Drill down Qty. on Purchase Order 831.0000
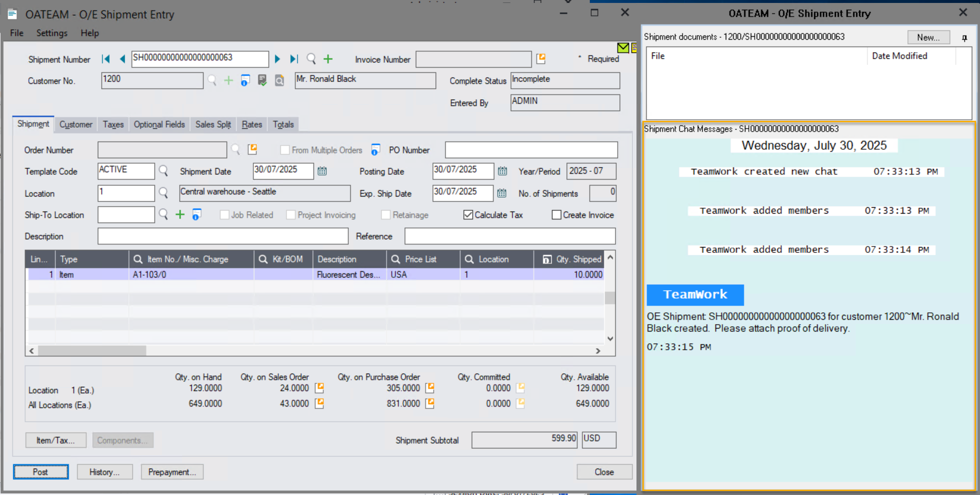This screenshot has width=980, height=495. 430,403
